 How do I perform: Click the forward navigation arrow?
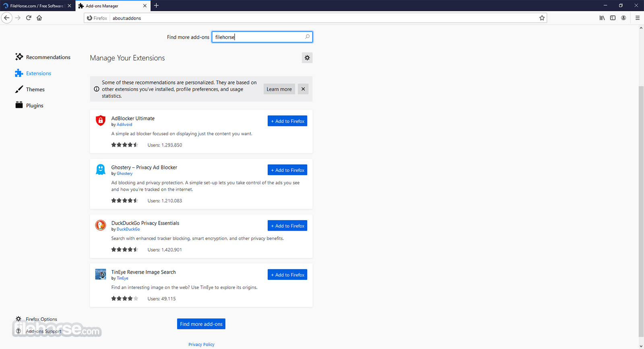click(18, 18)
